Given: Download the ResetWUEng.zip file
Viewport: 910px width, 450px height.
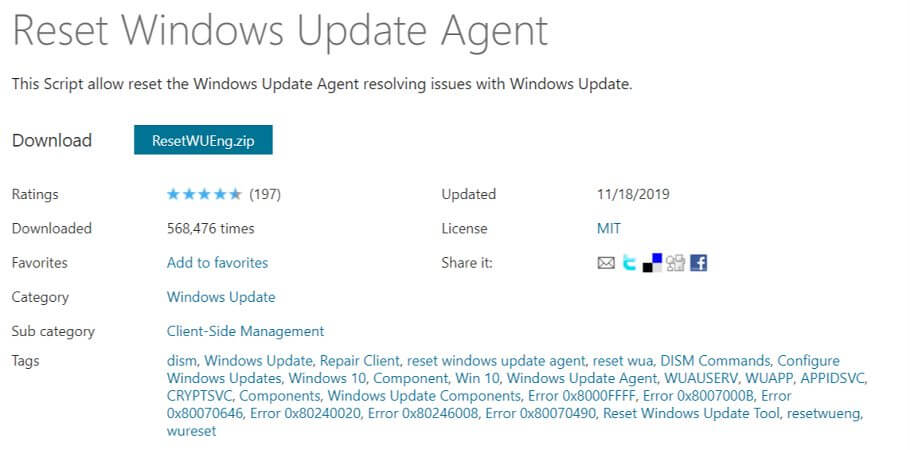Looking at the screenshot, I should [x=203, y=140].
